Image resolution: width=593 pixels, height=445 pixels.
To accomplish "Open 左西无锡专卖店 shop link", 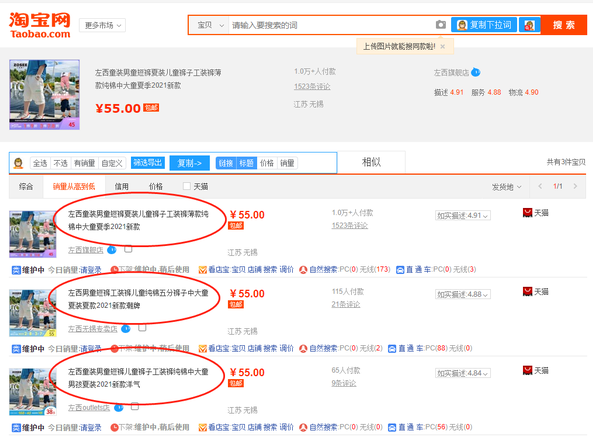I will point(93,329).
